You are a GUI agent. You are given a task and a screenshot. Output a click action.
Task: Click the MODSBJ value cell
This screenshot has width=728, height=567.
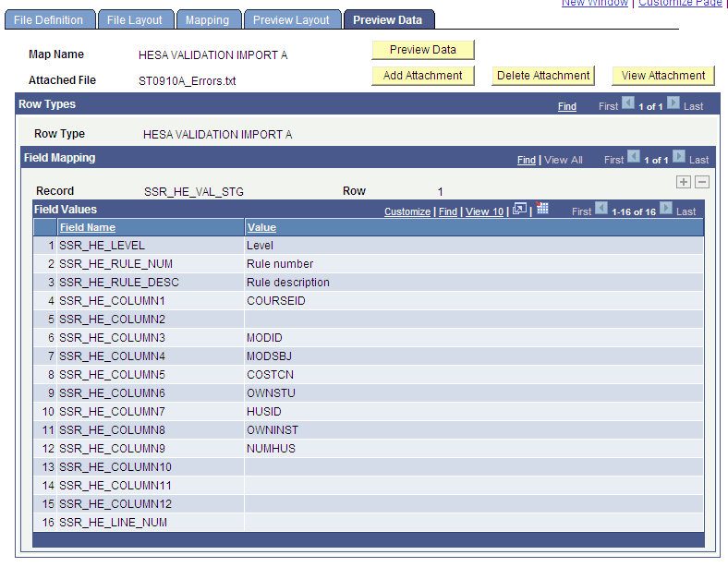(474, 356)
